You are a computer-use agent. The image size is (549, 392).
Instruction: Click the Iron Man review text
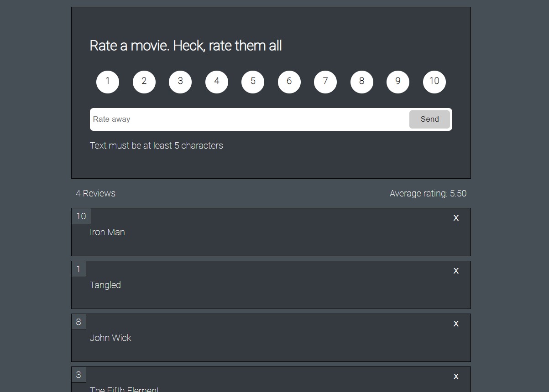(x=107, y=232)
